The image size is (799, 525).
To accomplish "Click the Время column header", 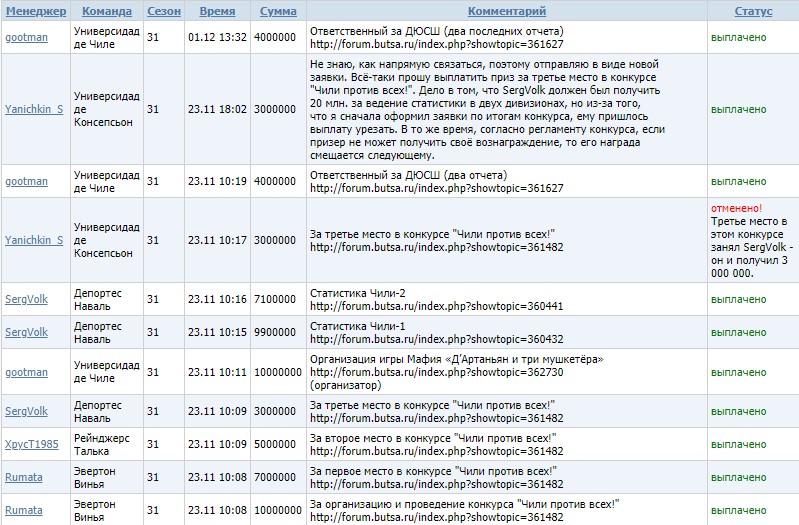I will [217, 11].
